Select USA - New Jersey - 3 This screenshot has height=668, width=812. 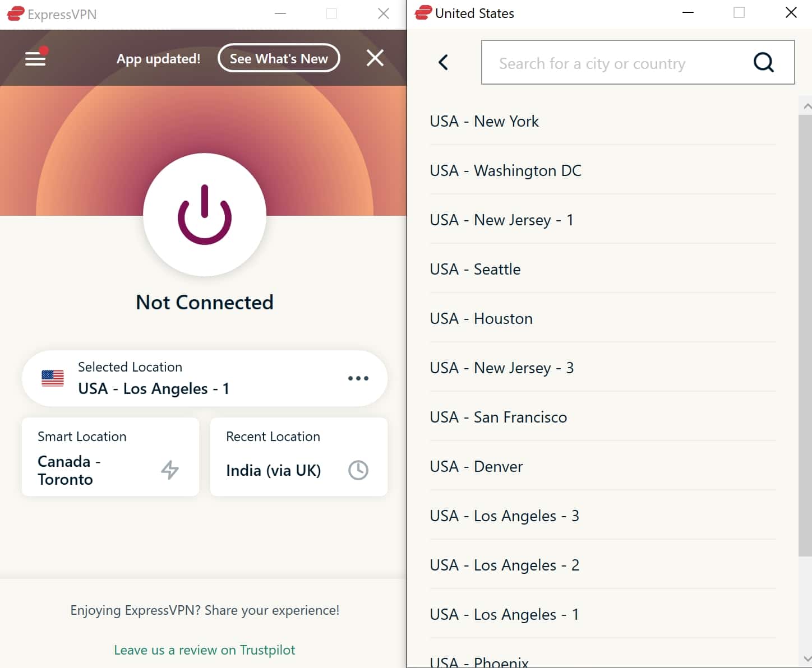click(603, 368)
